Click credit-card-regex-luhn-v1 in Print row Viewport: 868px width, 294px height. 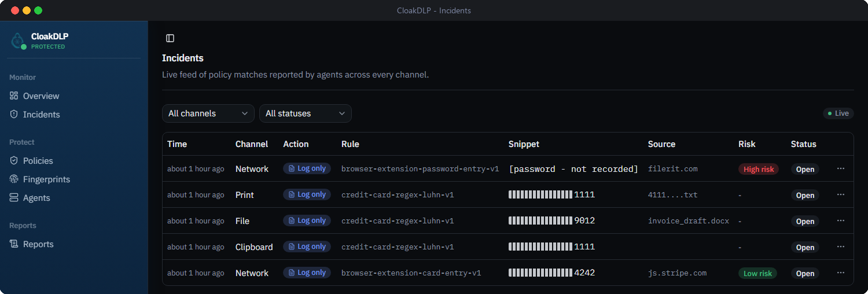click(x=398, y=195)
